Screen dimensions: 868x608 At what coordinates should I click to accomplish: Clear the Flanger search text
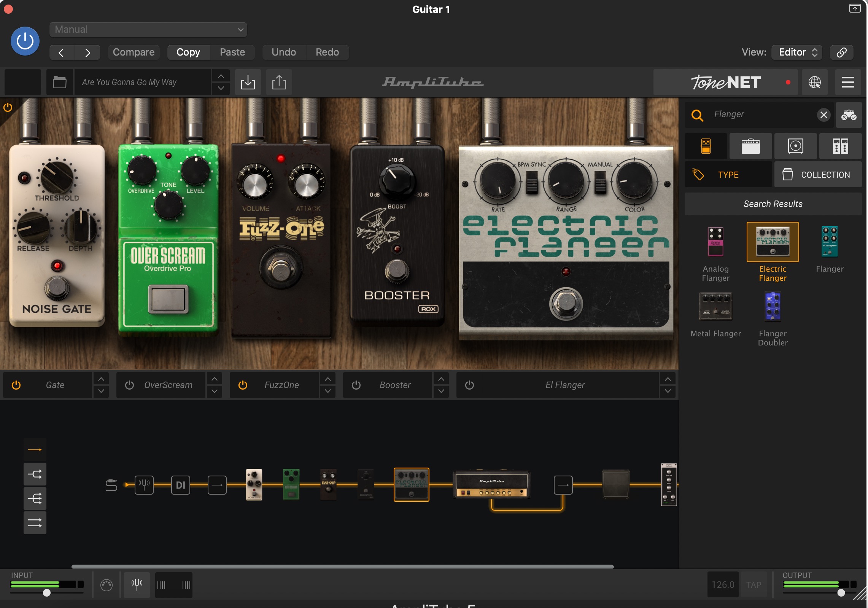click(x=824, y=115)
